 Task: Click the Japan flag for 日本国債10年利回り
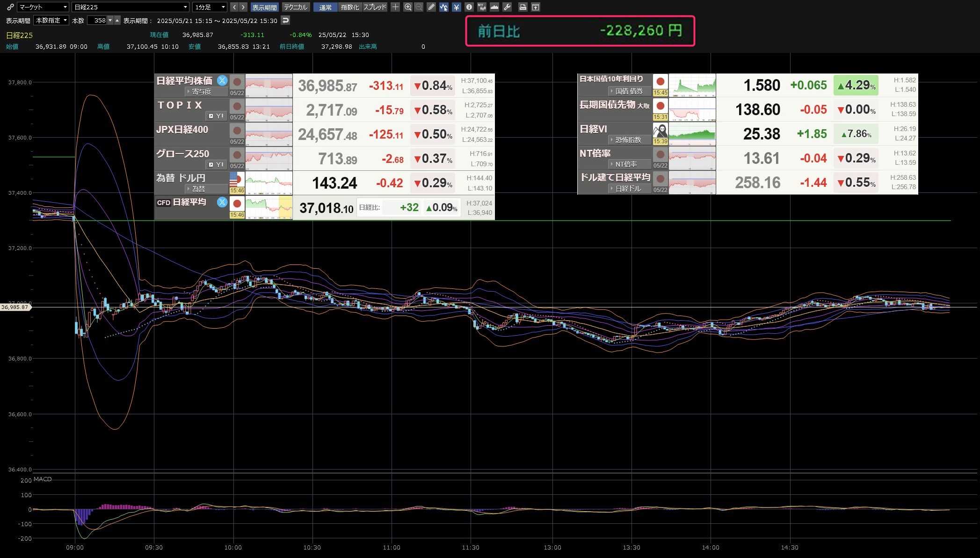click(660, 81)
